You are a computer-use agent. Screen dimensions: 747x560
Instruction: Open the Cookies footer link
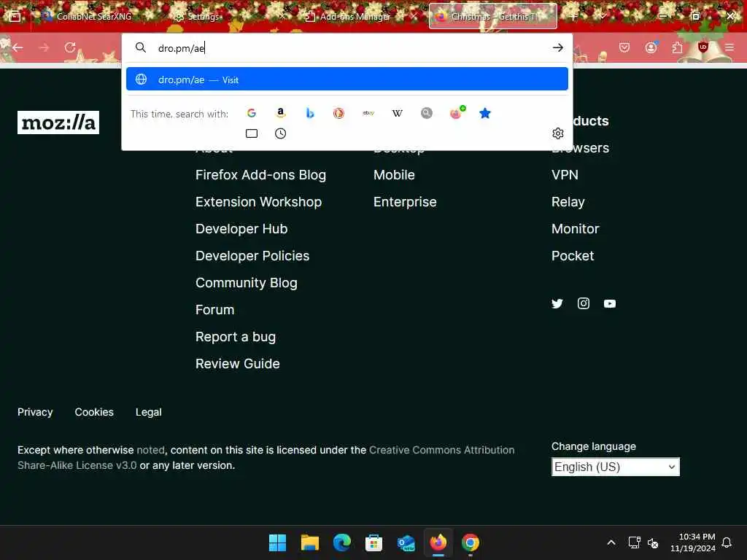[x=94, y=412]
